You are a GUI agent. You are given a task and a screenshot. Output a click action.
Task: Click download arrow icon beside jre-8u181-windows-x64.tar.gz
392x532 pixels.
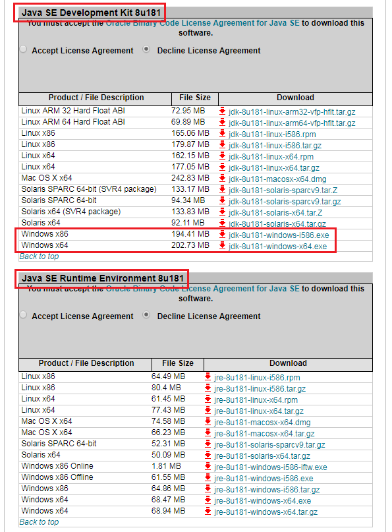[208, 511]
